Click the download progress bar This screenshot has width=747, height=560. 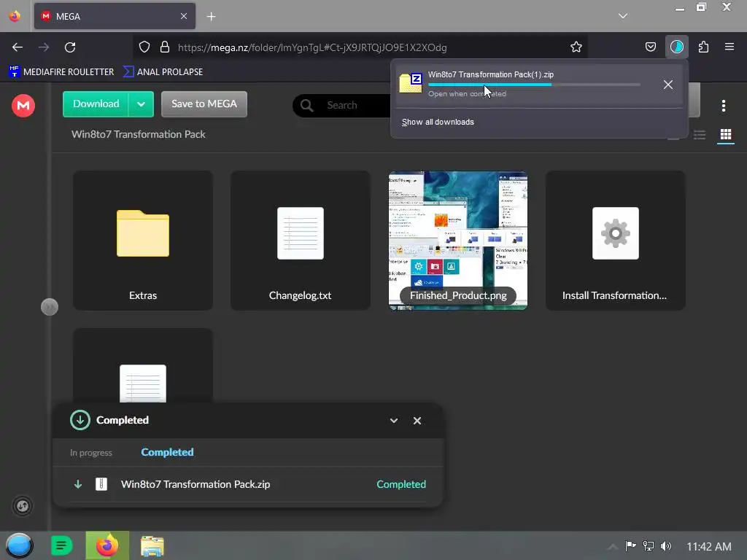(534, 85)
